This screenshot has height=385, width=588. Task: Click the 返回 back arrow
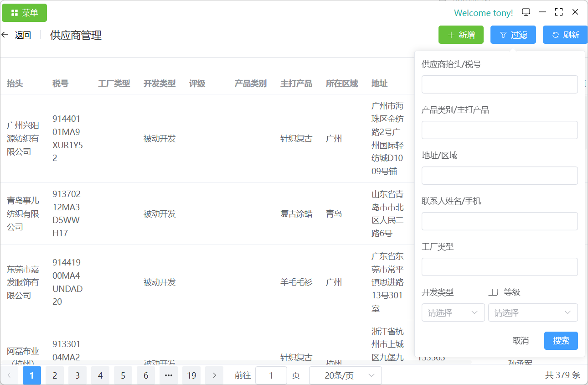point(5,35)
